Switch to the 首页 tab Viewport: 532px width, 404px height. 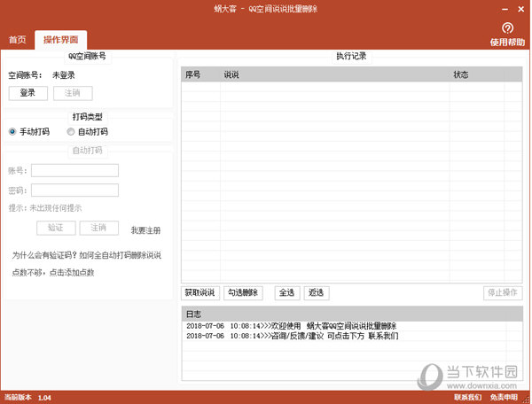click(x=18, y=40)
